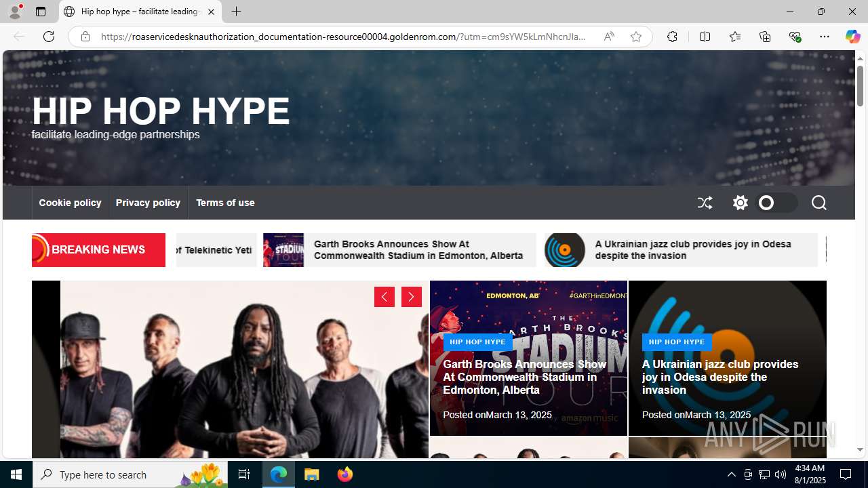The width and height of the screenshot is (868, 488).
Task: Open the browser profile icon
Action: coord(14,12)
